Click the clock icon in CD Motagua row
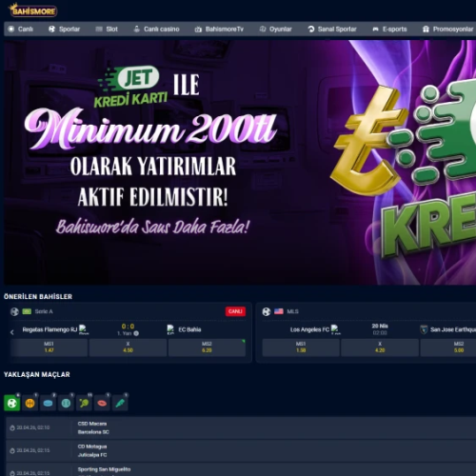 [12, 451]
